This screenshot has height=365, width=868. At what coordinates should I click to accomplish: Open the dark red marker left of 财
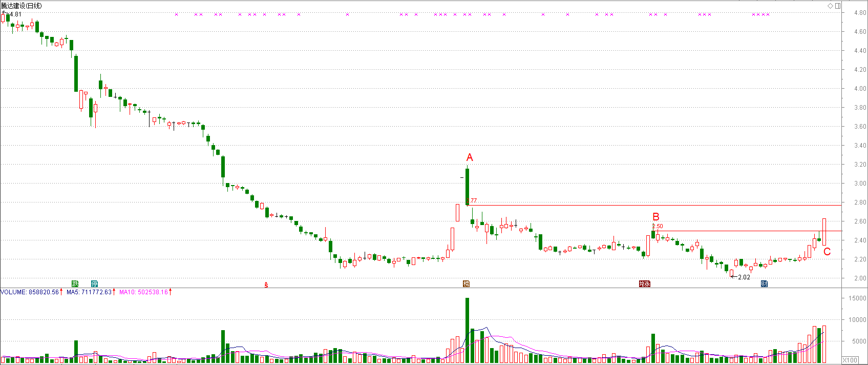point(644,284)
